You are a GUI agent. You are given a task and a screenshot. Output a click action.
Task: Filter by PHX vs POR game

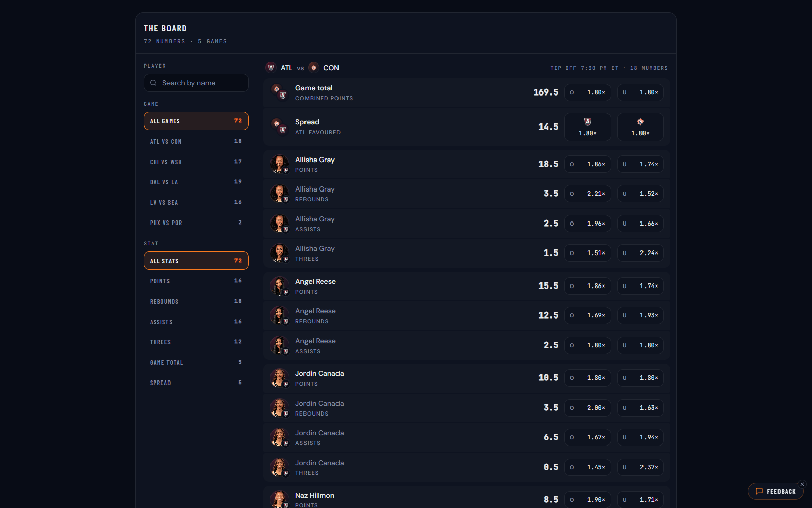tap(196, 223)
